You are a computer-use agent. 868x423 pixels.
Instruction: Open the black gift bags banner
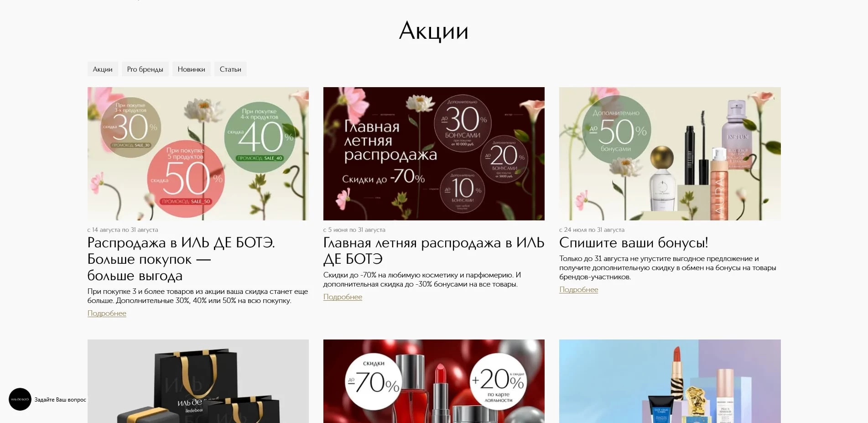click(x=198, y=381)
